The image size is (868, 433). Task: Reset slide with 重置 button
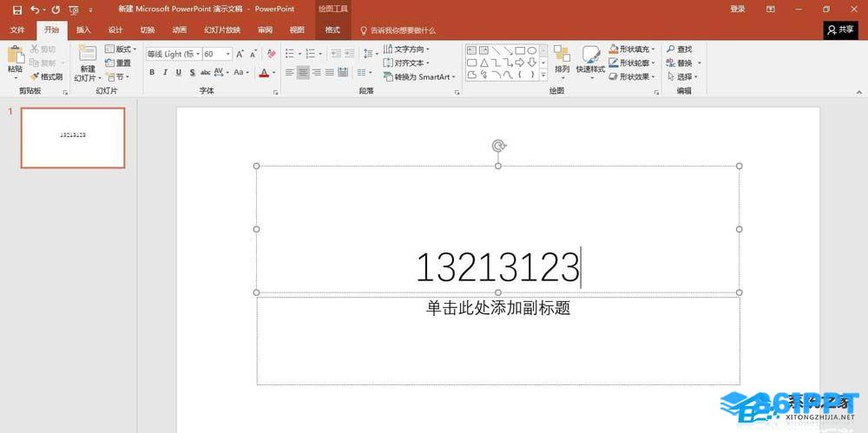(x=118, y=62)
